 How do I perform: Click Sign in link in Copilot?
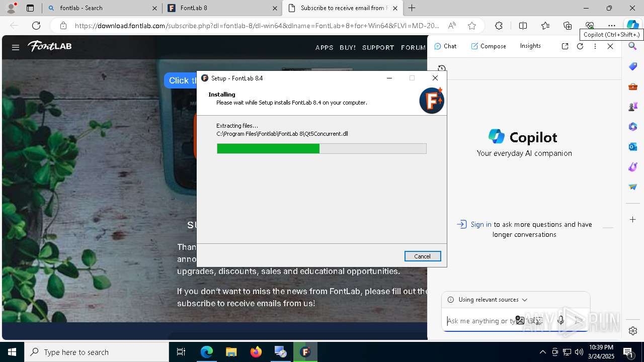[x=481, y=224]
